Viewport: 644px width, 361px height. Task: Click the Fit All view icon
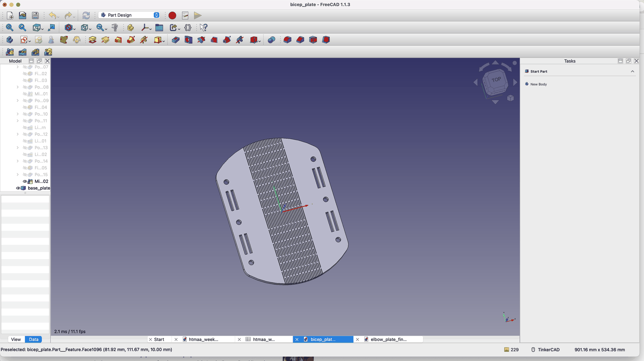(10, 27)
